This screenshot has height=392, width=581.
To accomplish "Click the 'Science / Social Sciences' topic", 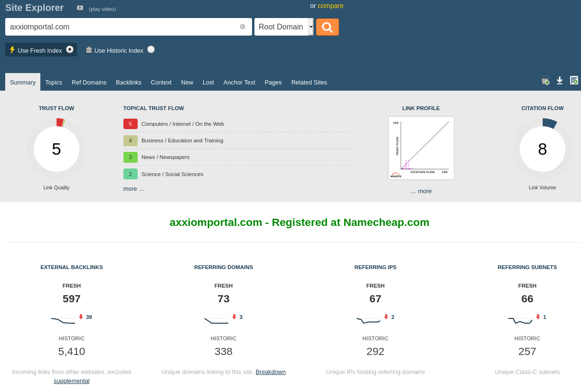I will pyautogui.click(x=172, y=174).
